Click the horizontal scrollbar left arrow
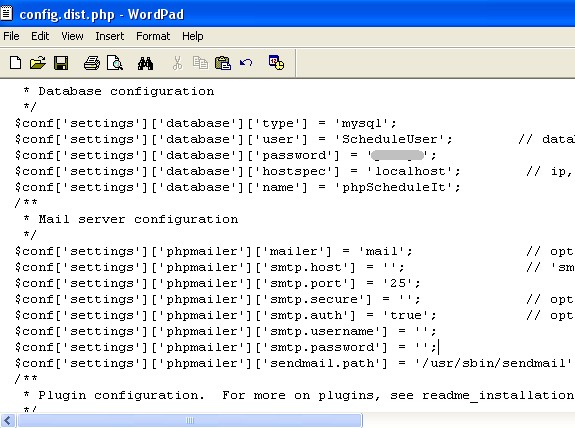 click(x=8, y=420)
